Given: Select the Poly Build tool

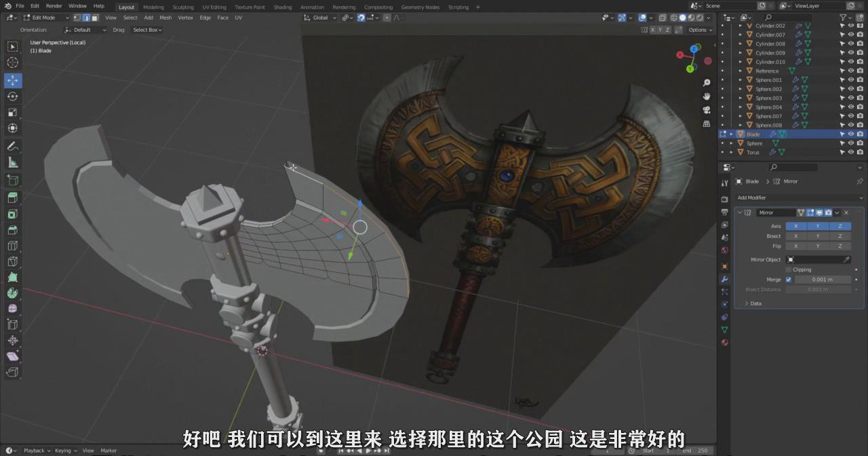Looking at the screenshot, I should 13,278.
